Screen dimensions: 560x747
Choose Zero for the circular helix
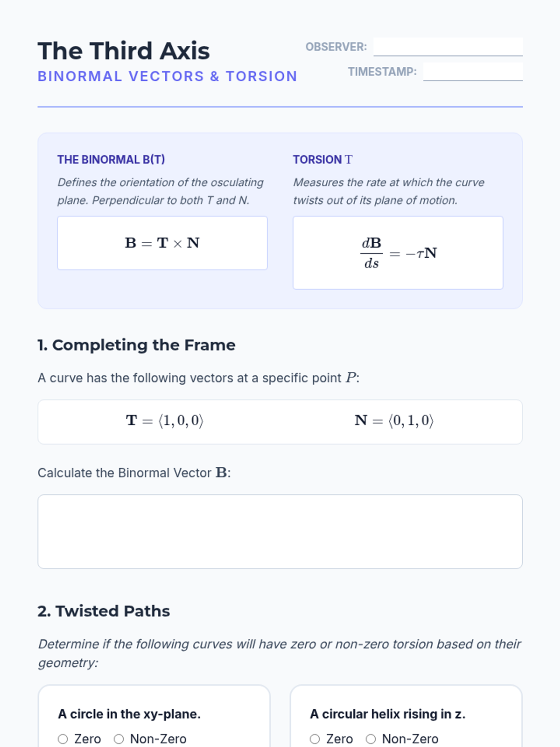[x=315, y=739]
